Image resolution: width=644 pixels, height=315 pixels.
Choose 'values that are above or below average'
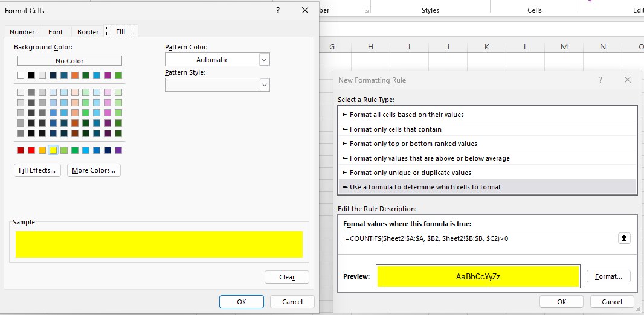point(487,158)
